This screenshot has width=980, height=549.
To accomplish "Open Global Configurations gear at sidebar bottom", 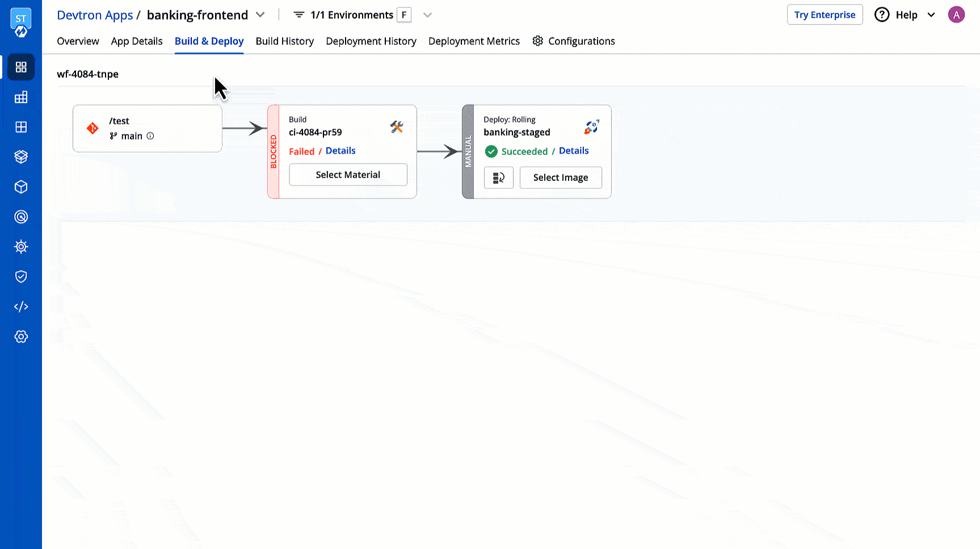I will tap(21, 336).
